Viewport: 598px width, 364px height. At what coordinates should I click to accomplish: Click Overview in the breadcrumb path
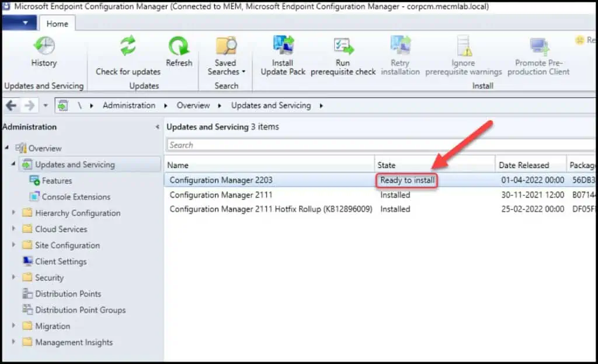(x=193, y=106)
